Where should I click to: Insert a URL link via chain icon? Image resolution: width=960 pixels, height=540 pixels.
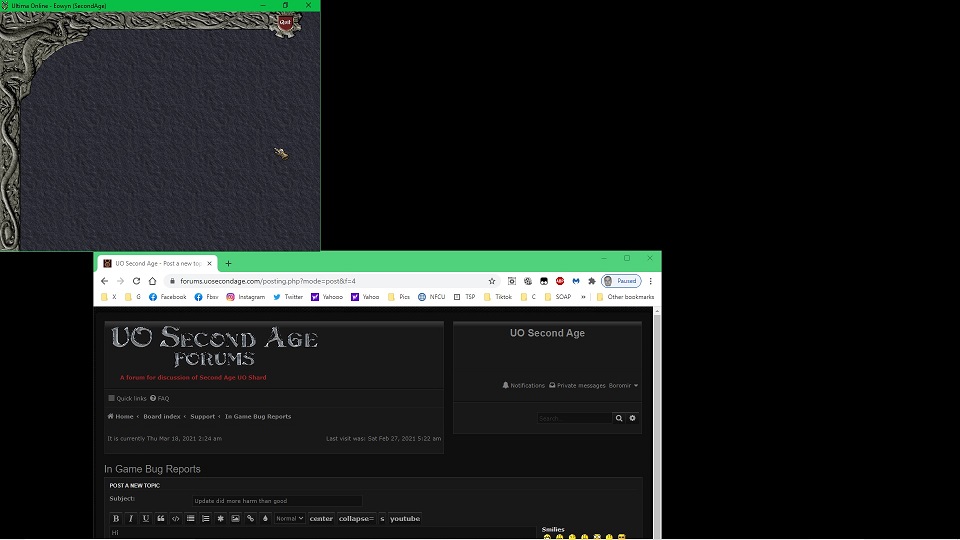[251, 519]
